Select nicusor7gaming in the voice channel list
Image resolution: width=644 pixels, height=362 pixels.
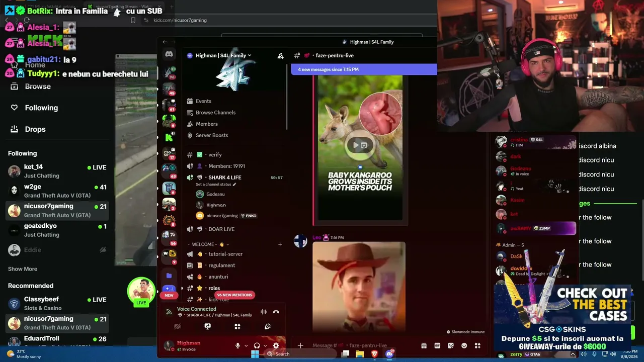(222, 216)
